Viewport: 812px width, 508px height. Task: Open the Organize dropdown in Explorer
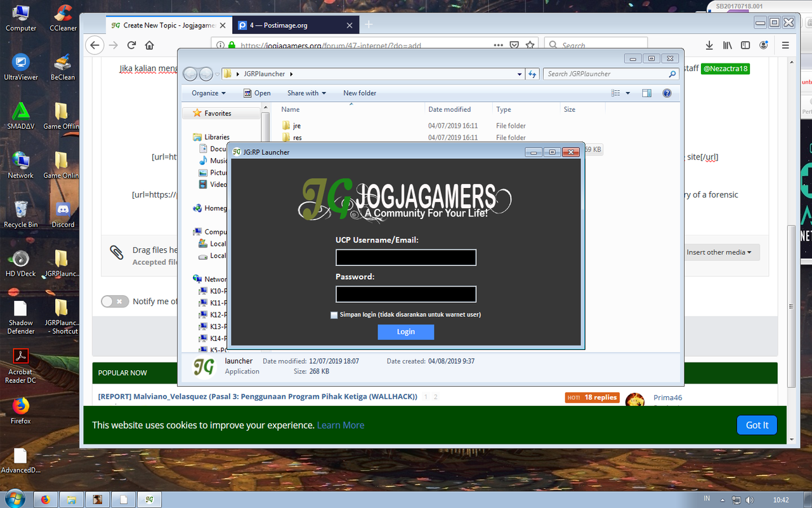(x=209, y=93)
